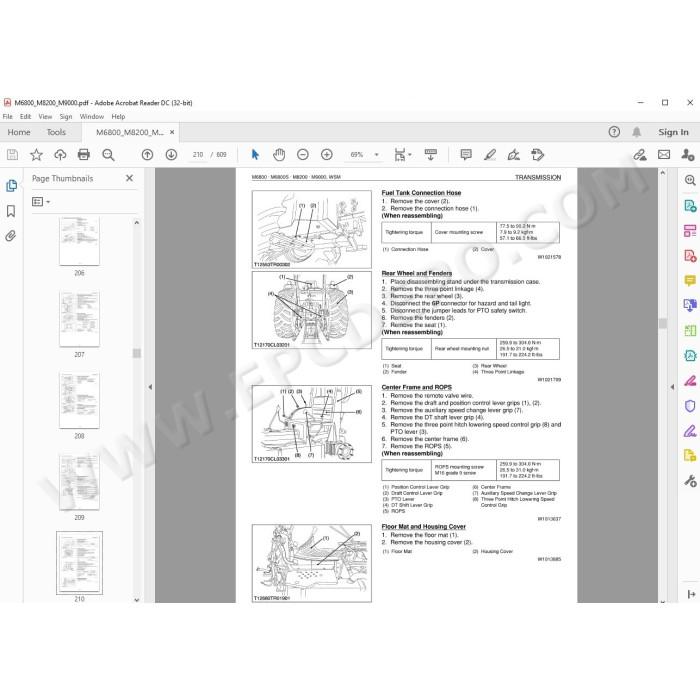Save the document with the floppy icon
The image size is (700, 700).
coord(12,155)
